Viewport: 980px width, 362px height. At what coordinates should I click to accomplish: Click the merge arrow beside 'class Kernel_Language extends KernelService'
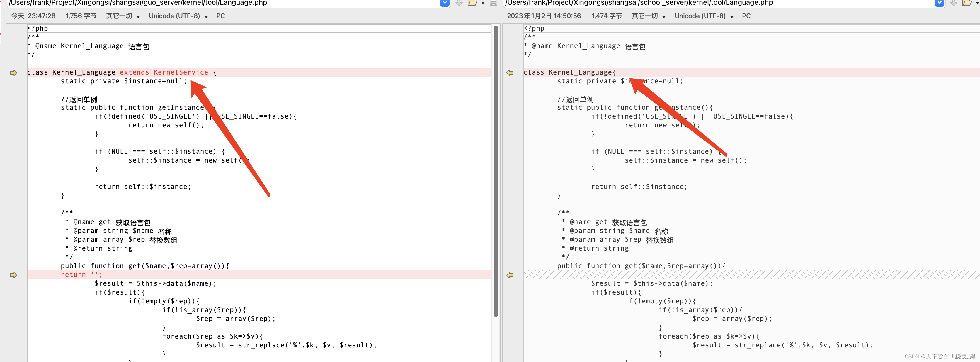pyautogui.click(x=14, y=73)
